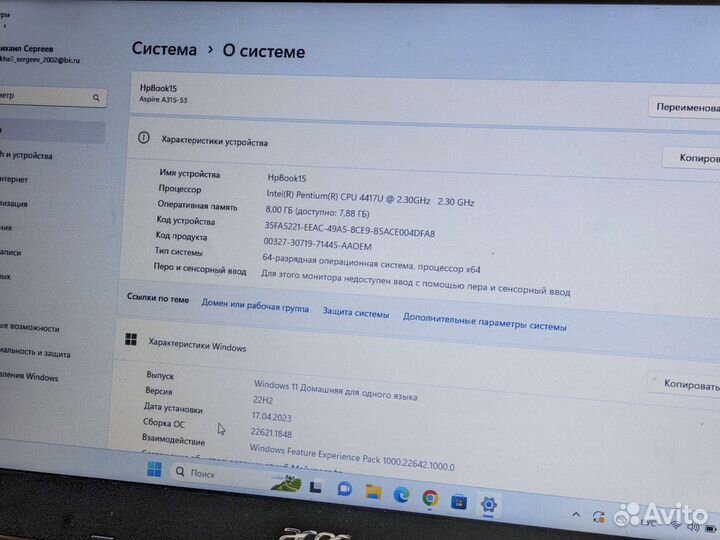Click the info icon beside Характеристики устройства
The height and width of the screenshot is (540, 720).
pyautogui.click(x=144, y=137)
